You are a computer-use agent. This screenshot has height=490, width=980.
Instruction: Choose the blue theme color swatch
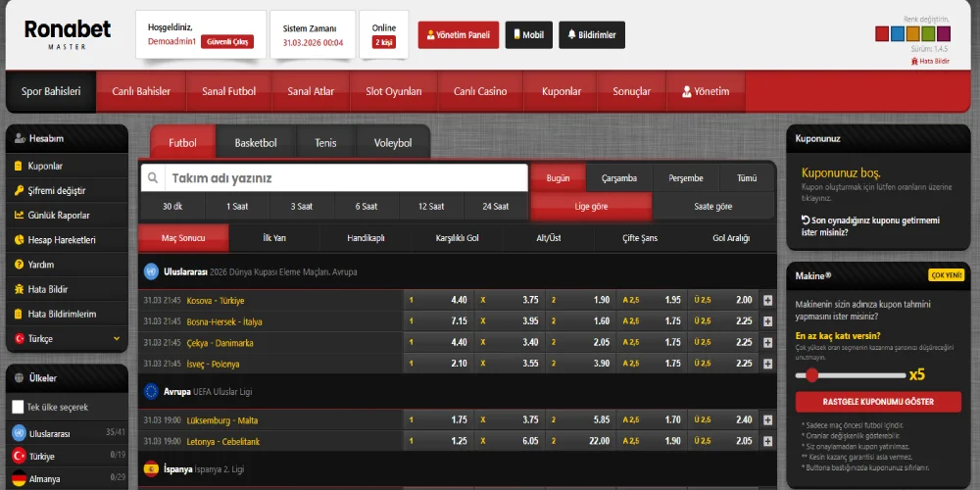[898, 33]
